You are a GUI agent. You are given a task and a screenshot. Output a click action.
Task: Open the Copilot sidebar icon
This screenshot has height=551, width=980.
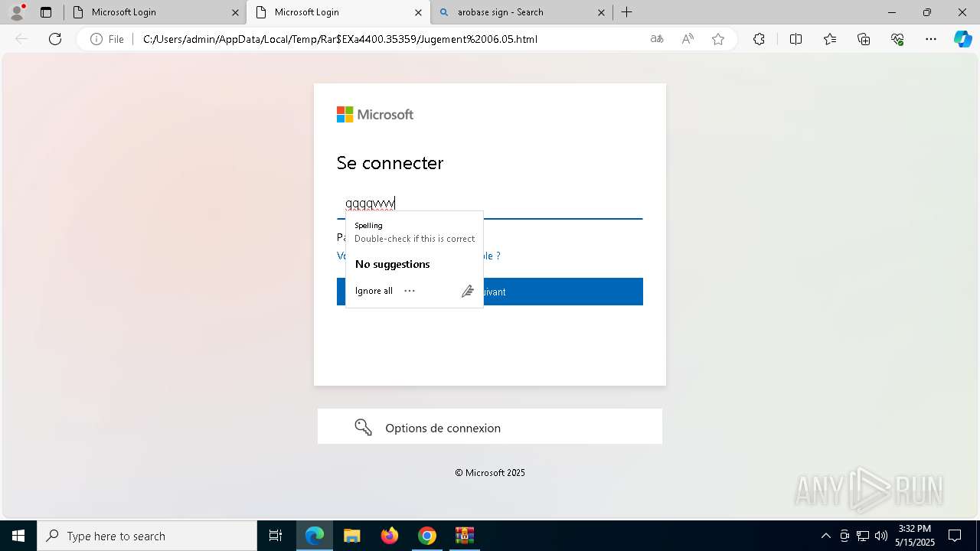click(x=962, y=39)
